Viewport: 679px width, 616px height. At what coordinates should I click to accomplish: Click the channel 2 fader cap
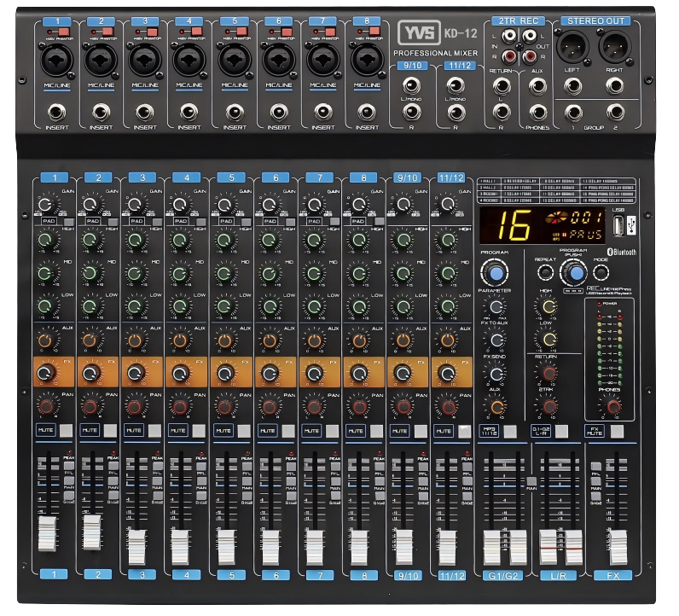tap(92, 531)
